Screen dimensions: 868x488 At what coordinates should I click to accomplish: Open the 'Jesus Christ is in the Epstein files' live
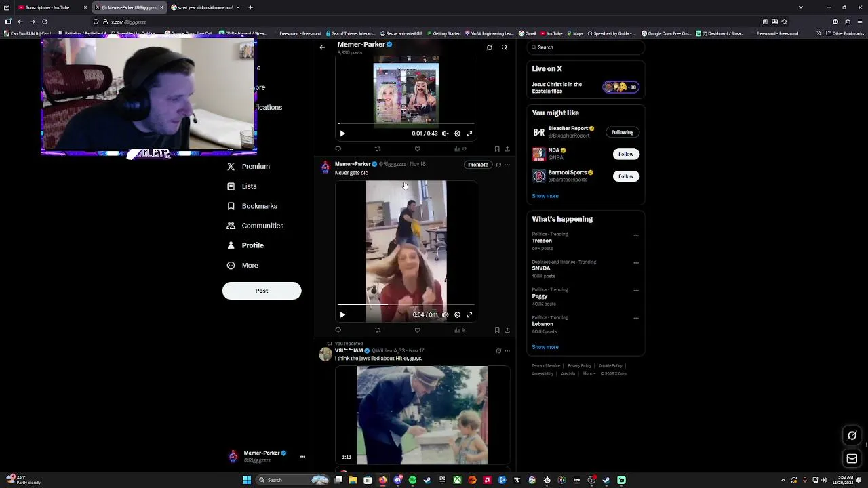[x=586, y=87]
